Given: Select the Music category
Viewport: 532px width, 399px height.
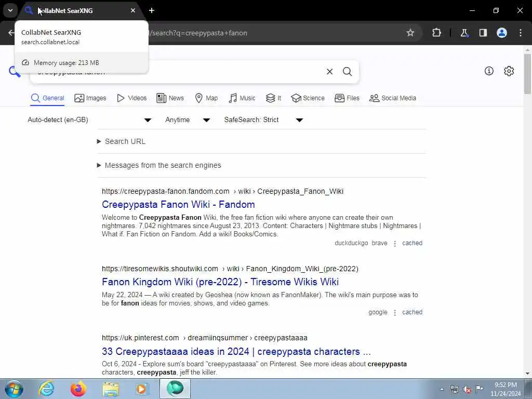Looking at the screenshot, I should (x=242, y=98).
